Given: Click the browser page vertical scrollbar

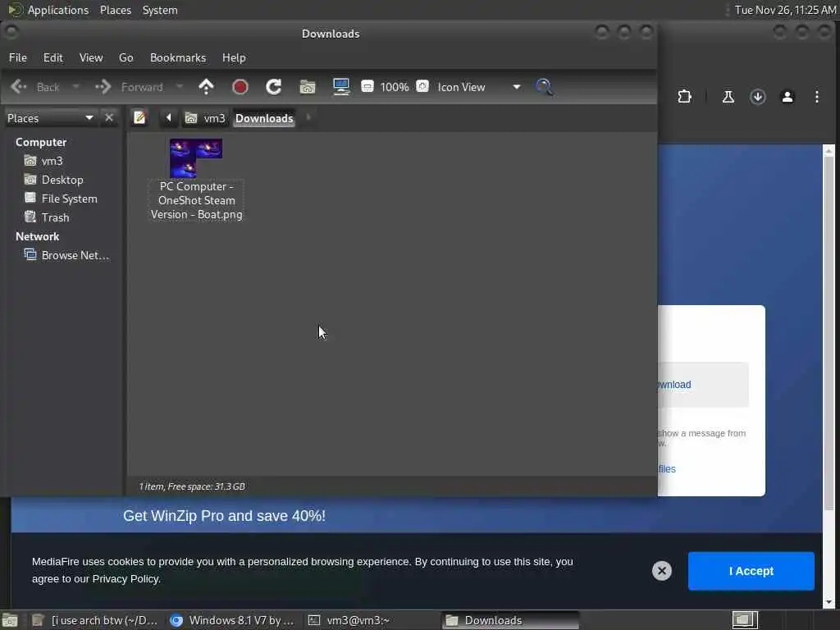Looking at the screenshot, I should [829, 332].
